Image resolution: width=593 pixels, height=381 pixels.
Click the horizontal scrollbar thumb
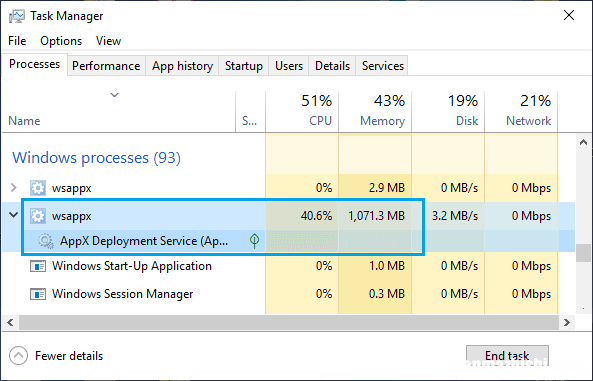coord(289,323)
